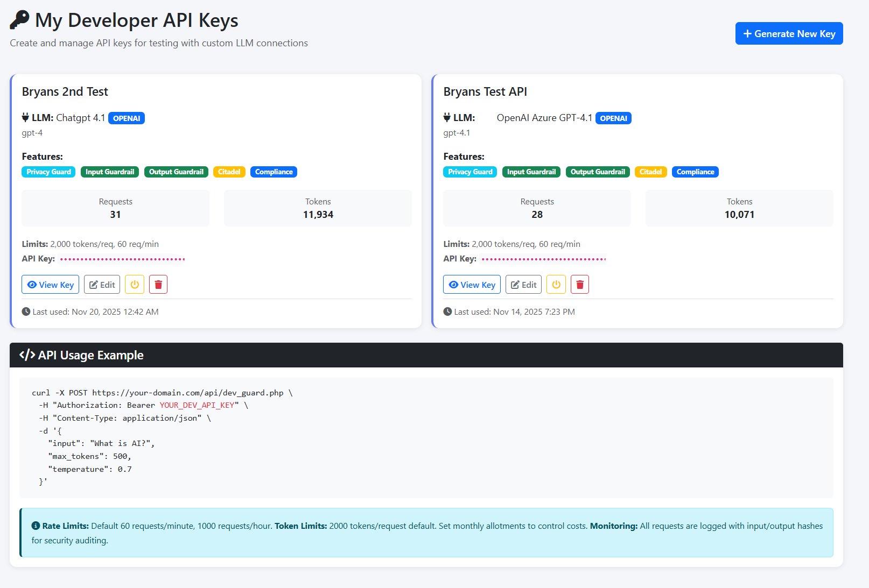Click the Citadel feature badge on Bryans 2nd Test
Image resolution: width=869 pixels, height=588 pixels.
coord(229,172)
